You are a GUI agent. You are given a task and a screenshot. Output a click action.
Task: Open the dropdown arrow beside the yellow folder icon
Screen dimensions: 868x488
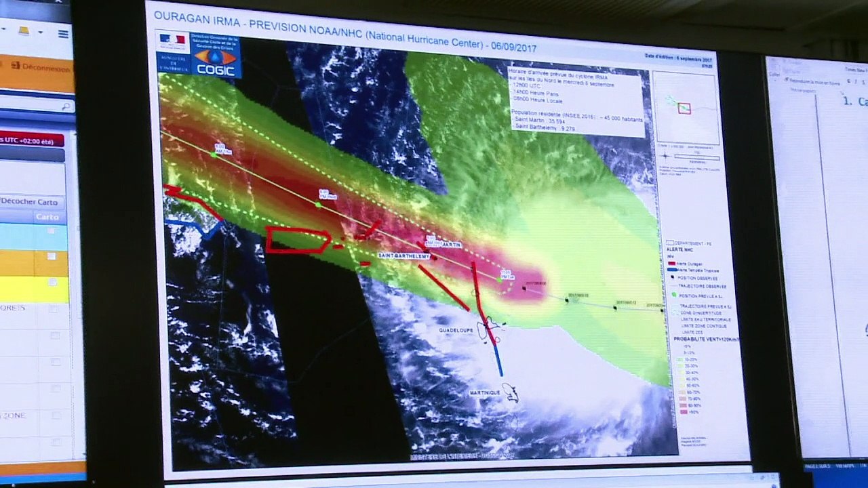click(x=41, y=32)
